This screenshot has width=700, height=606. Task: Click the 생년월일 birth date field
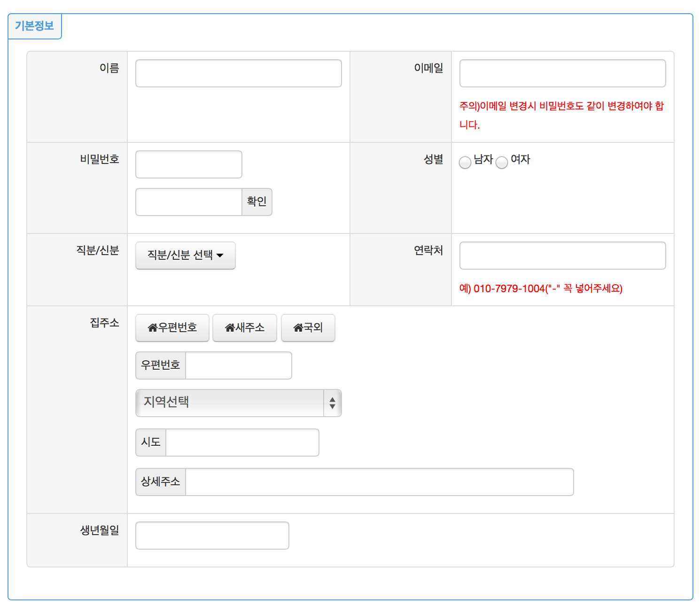[x=212, y=536]
